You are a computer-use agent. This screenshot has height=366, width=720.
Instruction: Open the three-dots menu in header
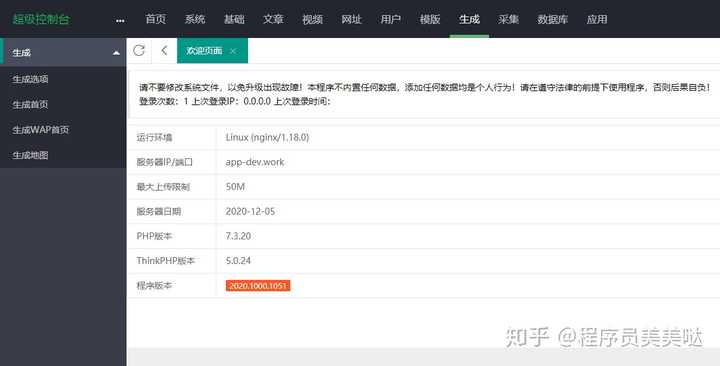pos(120,21)
